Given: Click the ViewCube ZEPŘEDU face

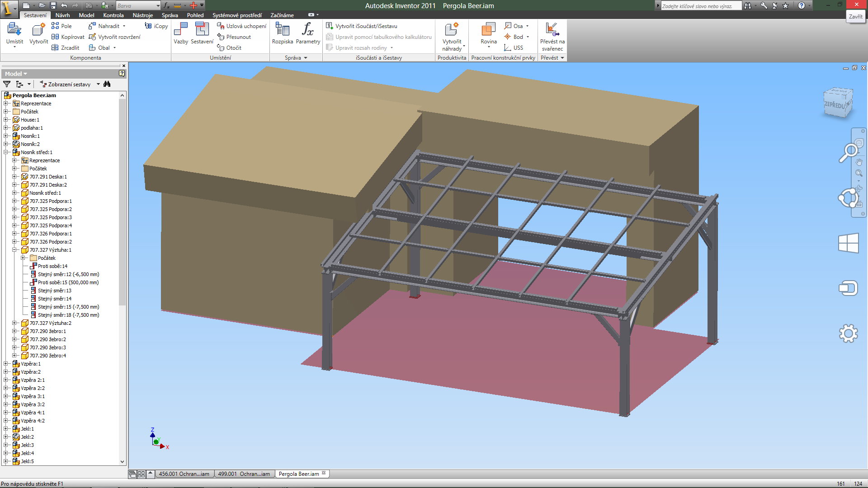Looking at the screenshot, I should pos(834,105).
